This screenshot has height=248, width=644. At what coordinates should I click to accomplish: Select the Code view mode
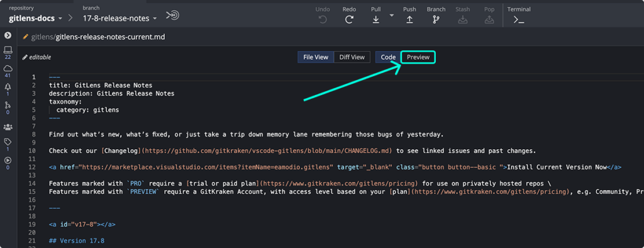point(388,57)
